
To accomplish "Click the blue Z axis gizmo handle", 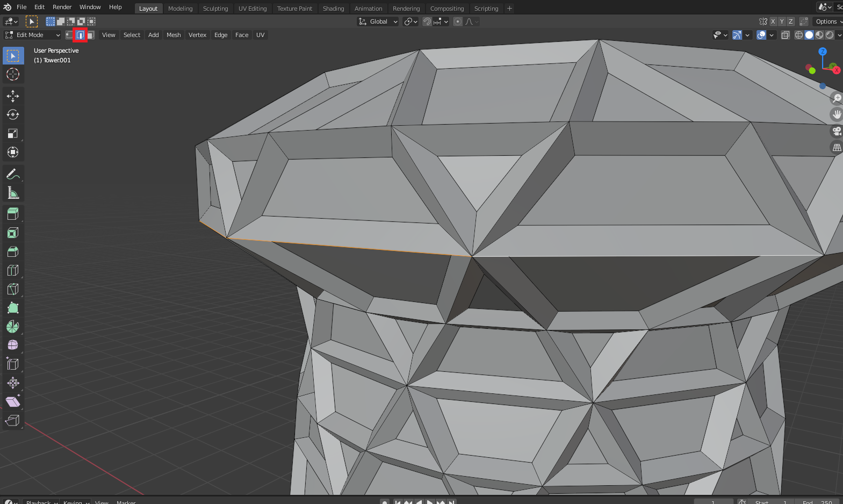I will click(822, 52).
